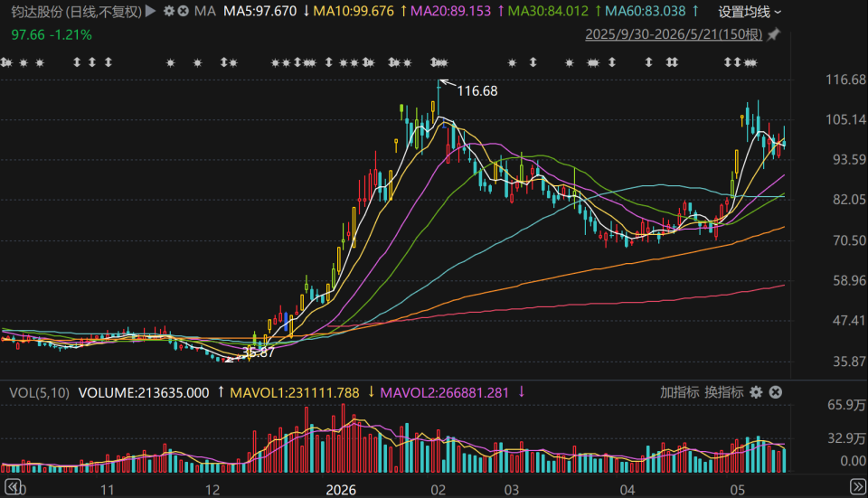The height and width of the screenshot is (498, 868).
Task: Click the VOLUME:213635.000 readout
Action: coord(144,393)
